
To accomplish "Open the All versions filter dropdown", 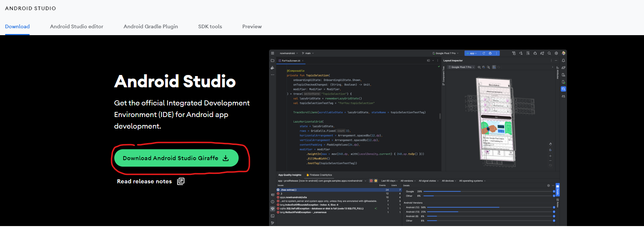I will [x=408, y=181].
